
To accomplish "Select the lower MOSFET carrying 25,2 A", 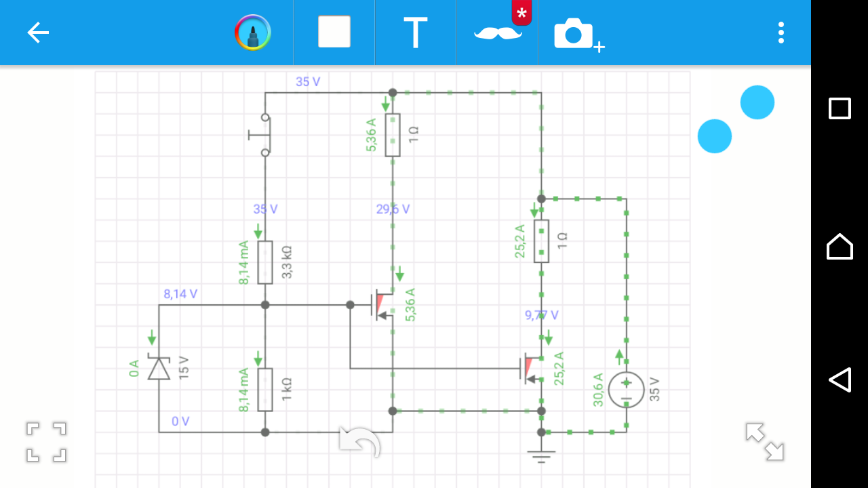I will tap(532, 368).
